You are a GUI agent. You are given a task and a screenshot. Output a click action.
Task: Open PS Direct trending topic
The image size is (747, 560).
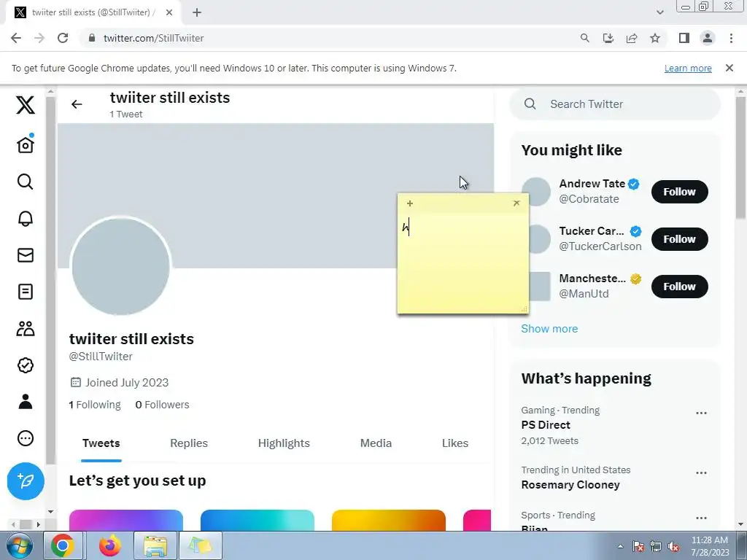tap(546, 425)
